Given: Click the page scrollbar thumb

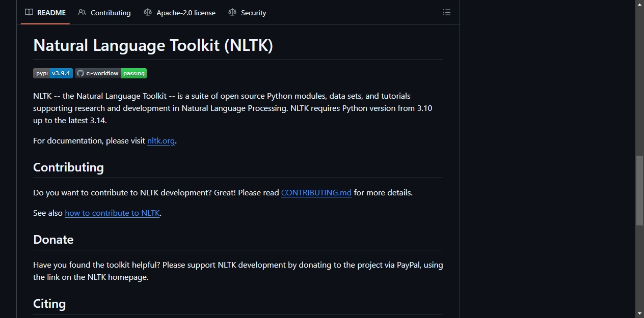Looking at the screenshot, I should coord(639,191).
